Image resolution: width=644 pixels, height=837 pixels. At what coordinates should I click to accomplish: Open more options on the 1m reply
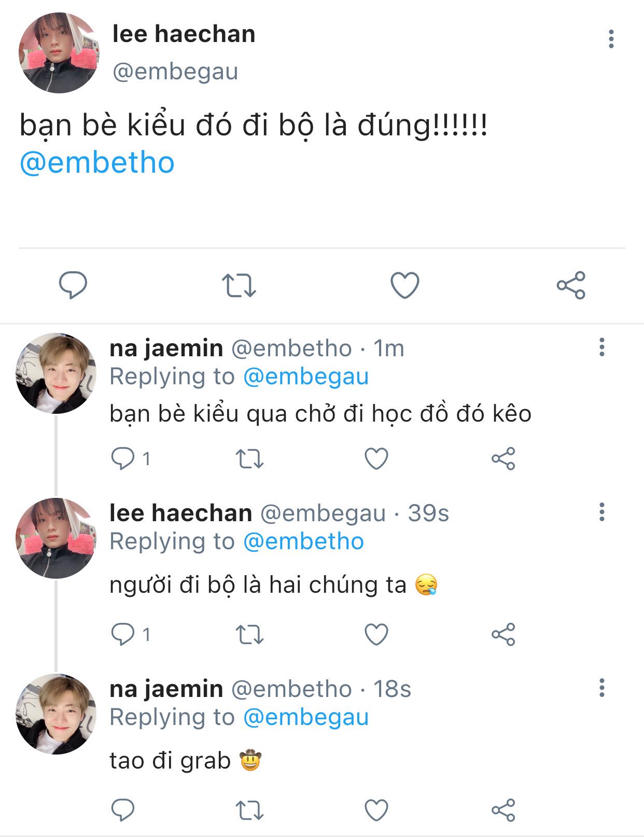pos(601,347)
